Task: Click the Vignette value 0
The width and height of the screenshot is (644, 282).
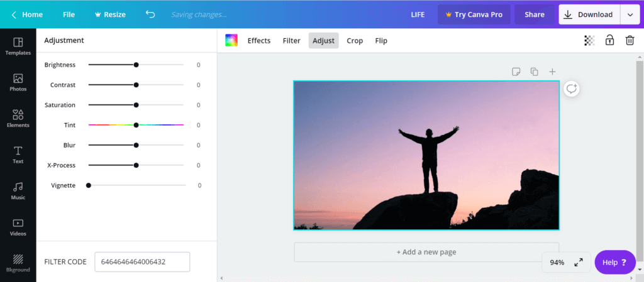Action: click(x=199, y=185)
